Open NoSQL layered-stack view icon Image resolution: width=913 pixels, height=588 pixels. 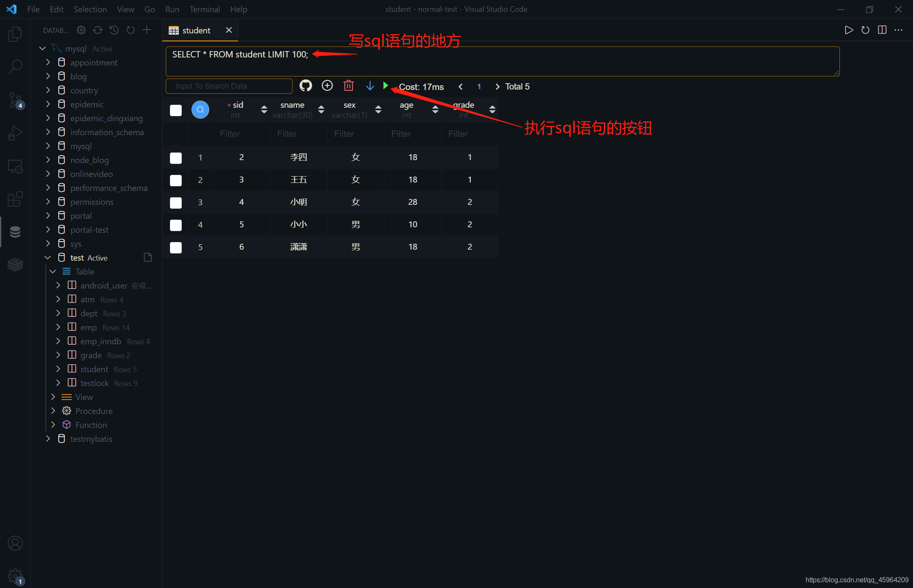(15, 265)
